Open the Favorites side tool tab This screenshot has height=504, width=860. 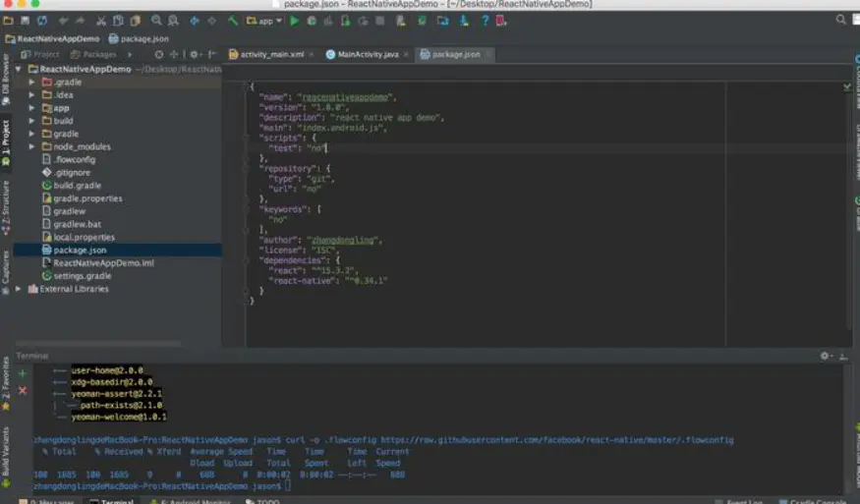point(6,383)
